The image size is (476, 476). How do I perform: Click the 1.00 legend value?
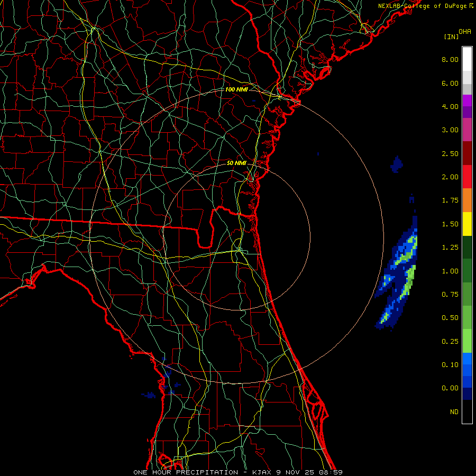pos(450,271)
